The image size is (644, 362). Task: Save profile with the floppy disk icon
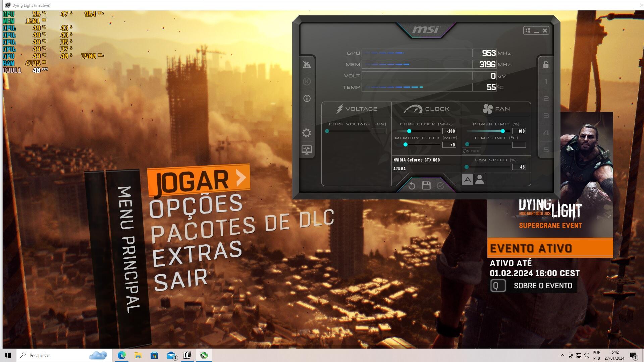[x=426, y=185]
